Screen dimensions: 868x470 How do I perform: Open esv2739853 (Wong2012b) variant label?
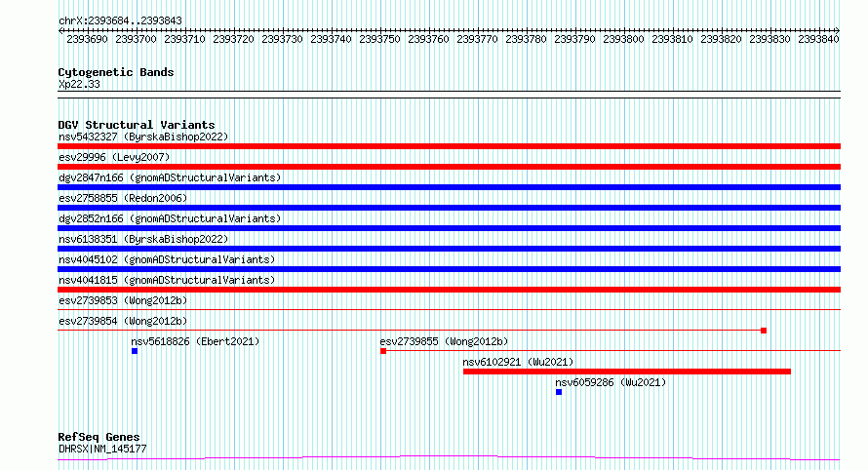click(x=123, y=300)
